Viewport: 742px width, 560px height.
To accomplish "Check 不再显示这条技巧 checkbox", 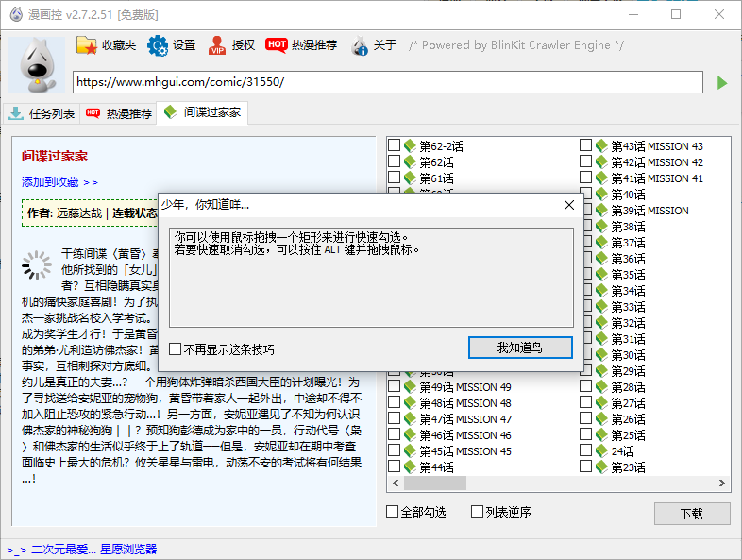I will tap(175, 349).
